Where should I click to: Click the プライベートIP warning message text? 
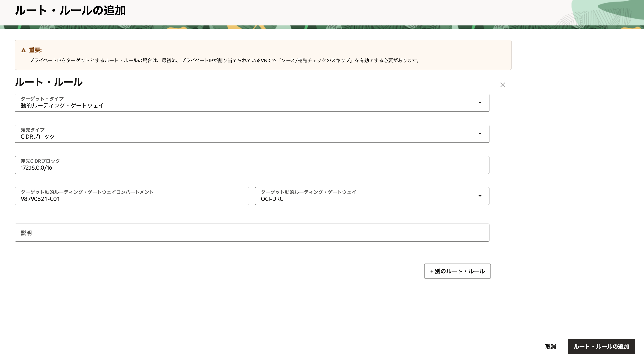click(x=224, y=60)
